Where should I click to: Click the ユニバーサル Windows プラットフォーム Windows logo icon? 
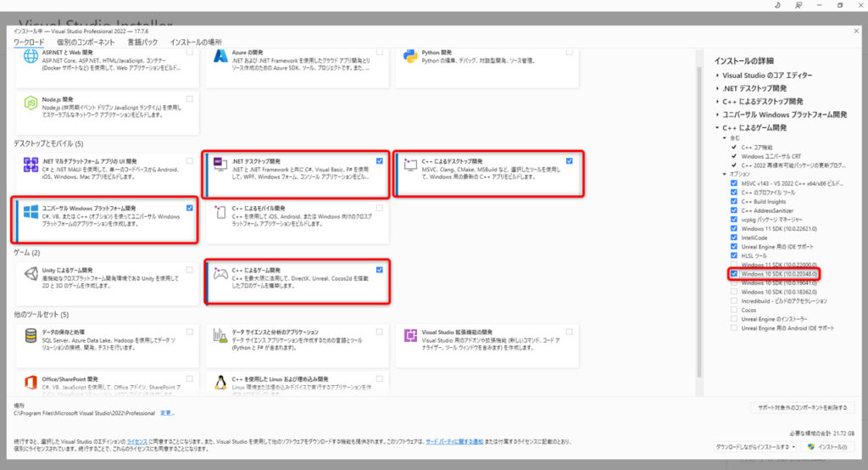31,212
